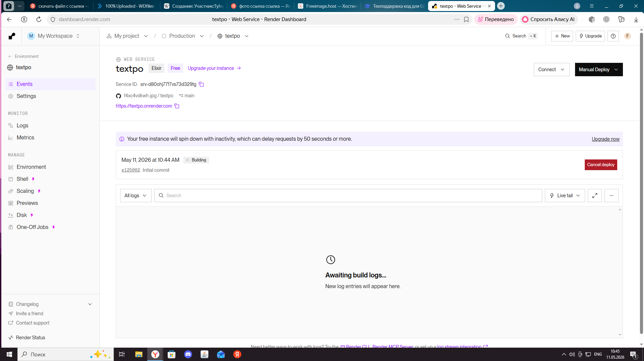Viewport: 644px width, 361px height.
Task: Open Logs in the sidebar
Action: click(50, 126)
